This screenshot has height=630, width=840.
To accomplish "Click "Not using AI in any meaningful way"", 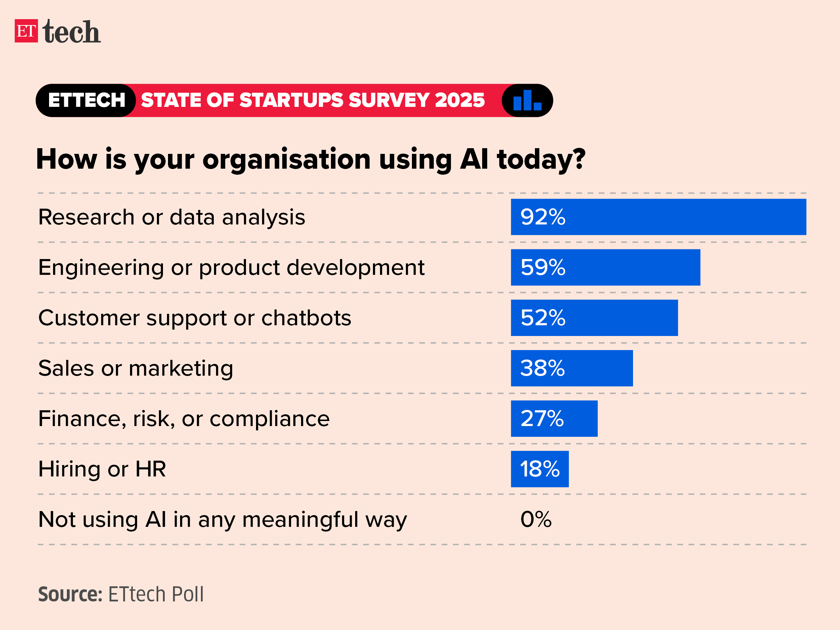I will point(222,519).
